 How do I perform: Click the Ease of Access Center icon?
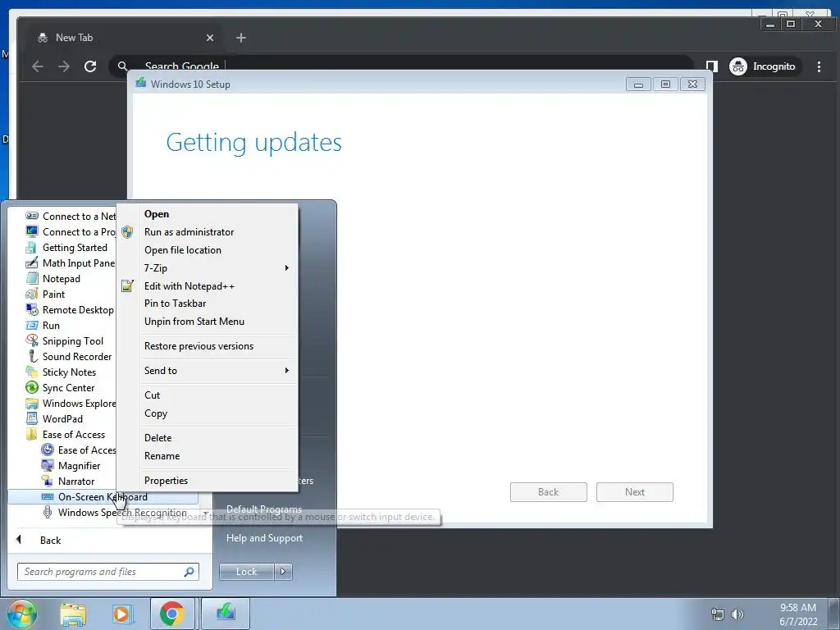coord(48,450)
